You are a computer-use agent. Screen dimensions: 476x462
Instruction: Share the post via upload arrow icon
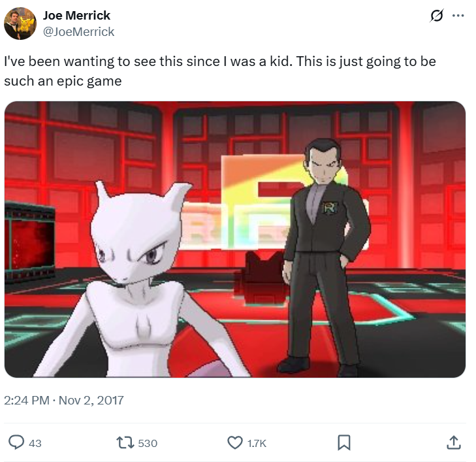pyautogui.click(x=454, y=442)
